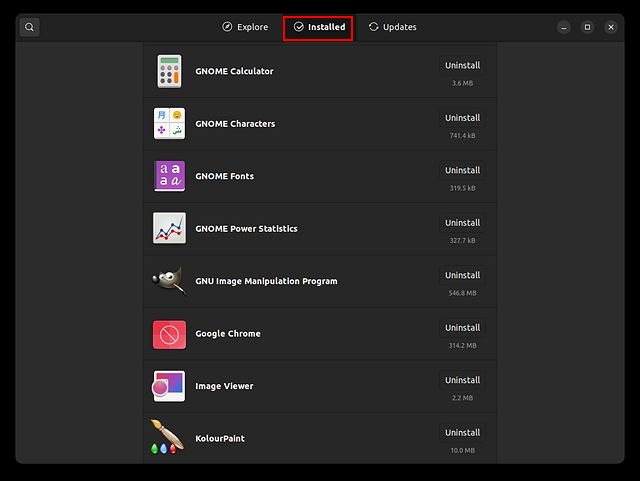Screen dimensions: 640x481
Task: Open the GNOME Power Statistics name text
Action: tap(246, 229)
